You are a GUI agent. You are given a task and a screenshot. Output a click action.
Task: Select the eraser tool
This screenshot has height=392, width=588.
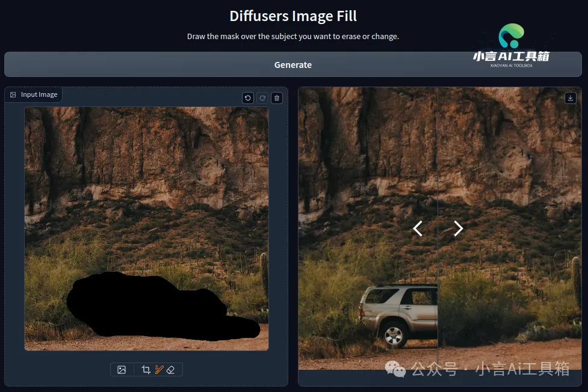(171, 370)
